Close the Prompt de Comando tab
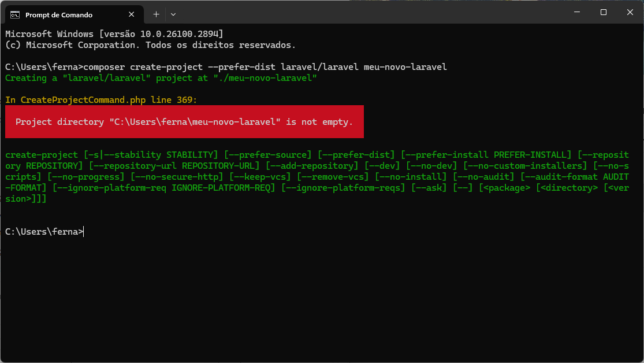The width and height of the screenshot is (644, 363). click(x=132, y=14)
